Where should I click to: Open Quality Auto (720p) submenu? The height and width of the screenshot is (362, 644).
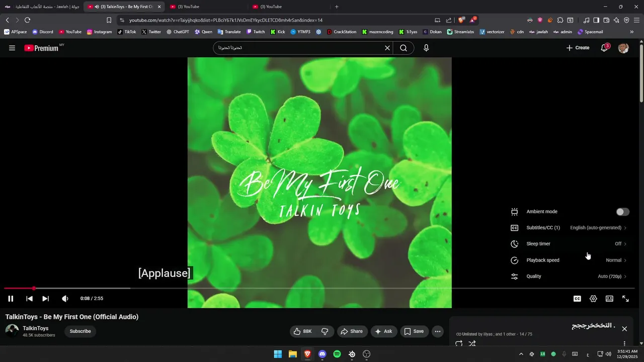coord(570,276)
